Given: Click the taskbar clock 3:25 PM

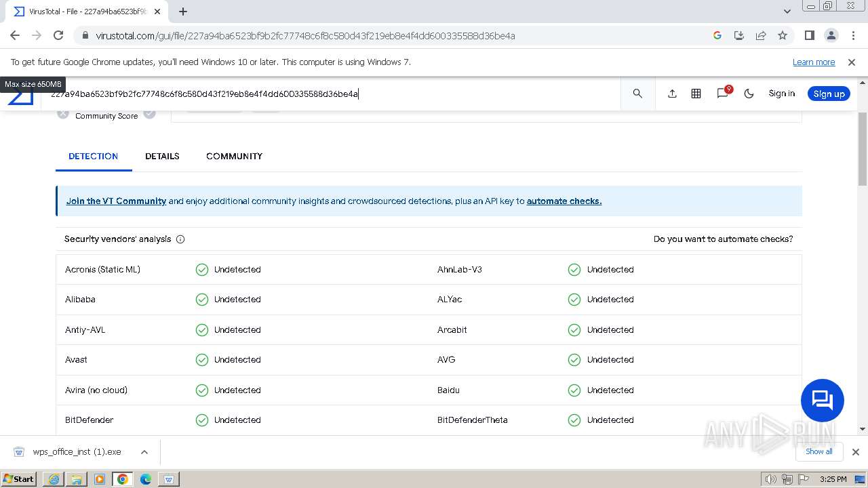Looking at the screenshot, I should (x=833, y=479).
